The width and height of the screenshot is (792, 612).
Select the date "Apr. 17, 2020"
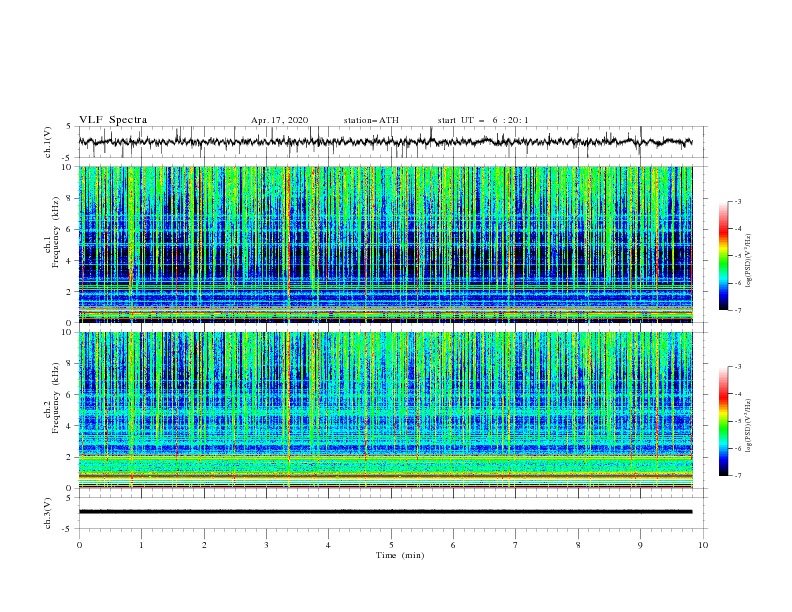pyautogui.click(x=279, y=120)
